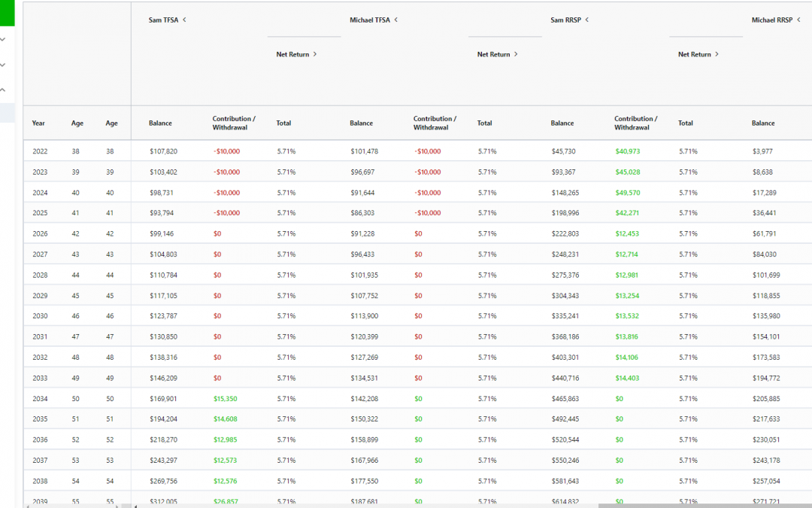Expand Net Return chevron under Michael TFSA
This screenshot has height=508, width=812.
click(516, 54)
